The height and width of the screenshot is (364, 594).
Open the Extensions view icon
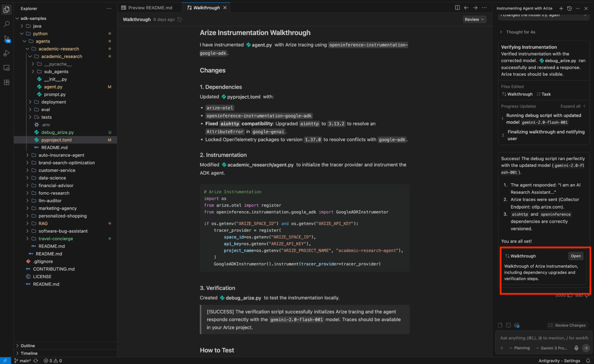click(7, 82)
